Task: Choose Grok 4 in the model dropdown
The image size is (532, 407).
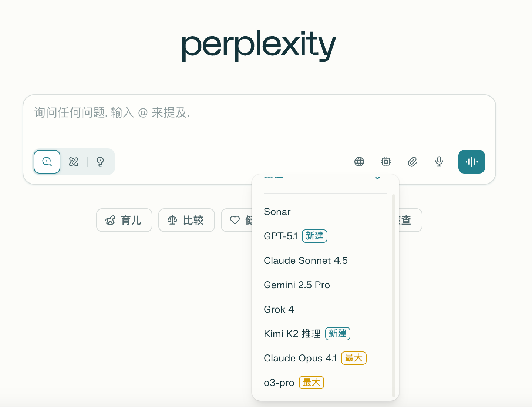Action: 279,309
